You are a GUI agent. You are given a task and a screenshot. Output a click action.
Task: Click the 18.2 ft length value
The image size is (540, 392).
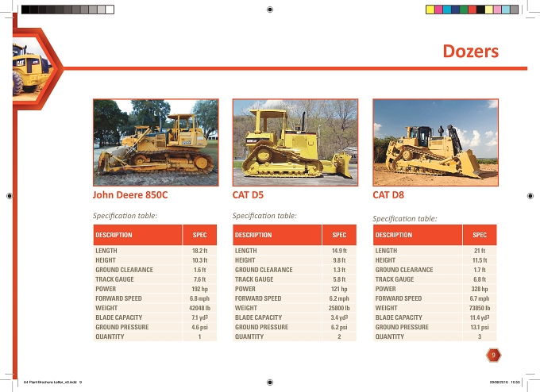200,251
